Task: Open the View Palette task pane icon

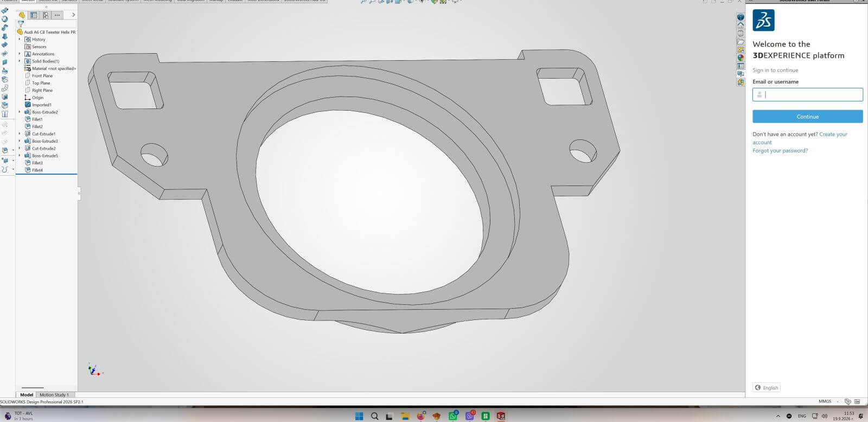Action: point(741,50)
